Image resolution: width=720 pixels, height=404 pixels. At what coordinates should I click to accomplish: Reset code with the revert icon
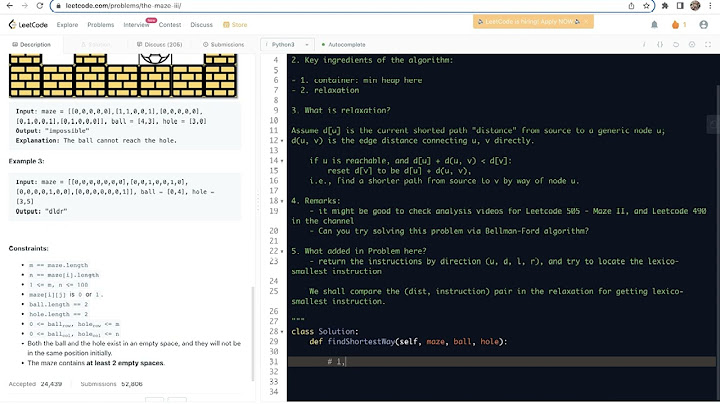point(676,45)
